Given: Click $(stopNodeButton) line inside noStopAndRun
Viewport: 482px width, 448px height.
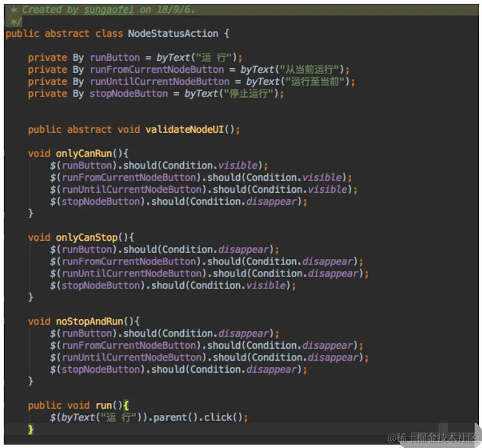Looking at the screenshot, I should tap(178, 369).
